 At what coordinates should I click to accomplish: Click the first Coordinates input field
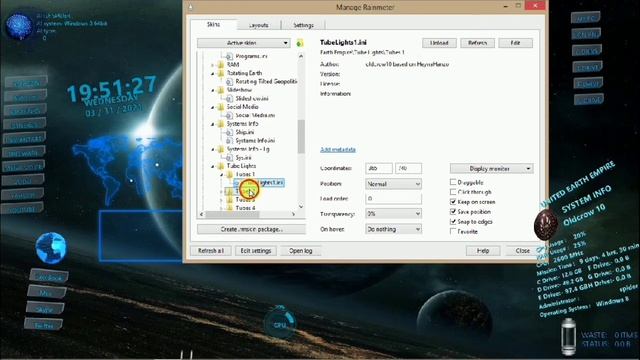[379, 168]
